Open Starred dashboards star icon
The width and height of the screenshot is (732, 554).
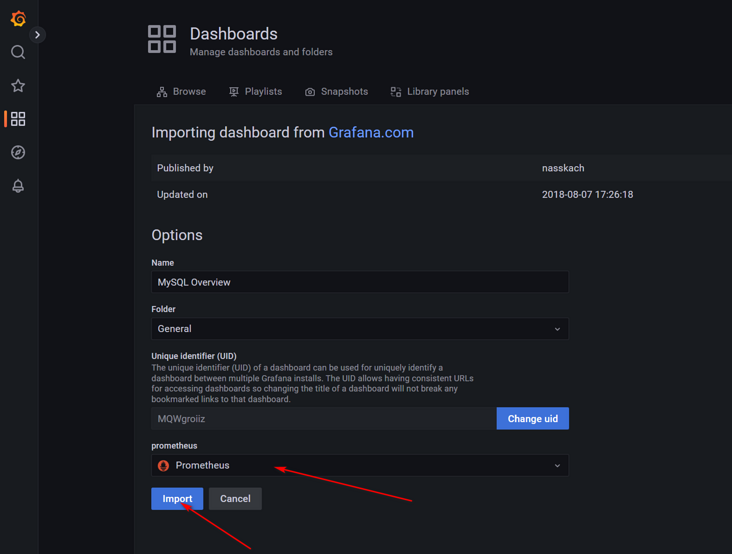tap(18, 85)
